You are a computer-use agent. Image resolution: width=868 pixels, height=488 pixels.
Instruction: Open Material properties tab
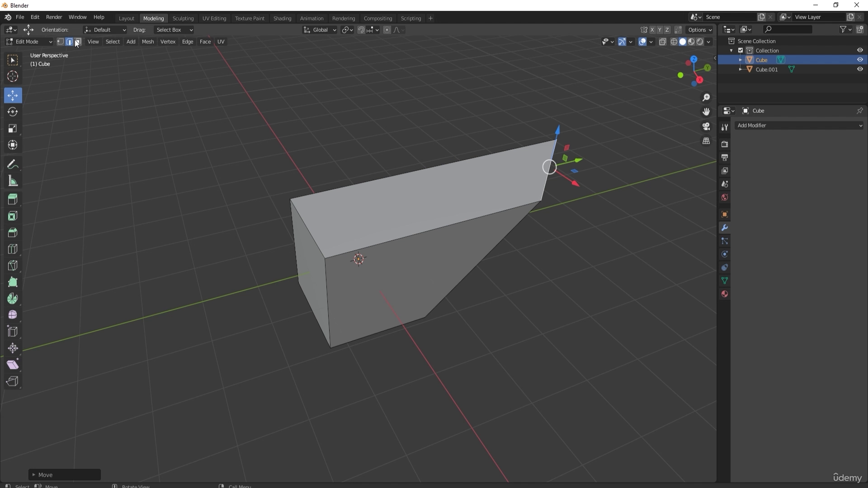click(725, 294)
